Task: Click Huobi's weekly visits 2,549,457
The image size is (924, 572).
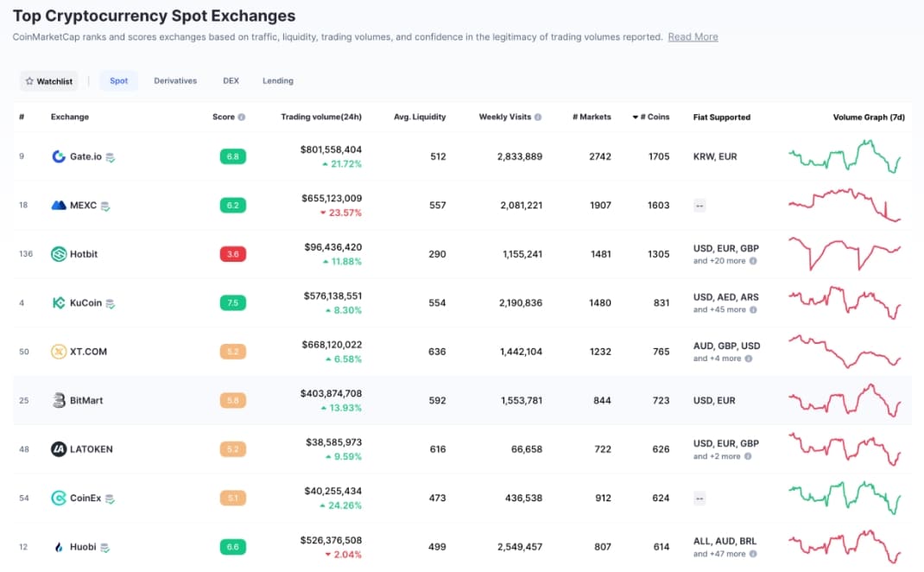Action: click(x=519, y=547)
